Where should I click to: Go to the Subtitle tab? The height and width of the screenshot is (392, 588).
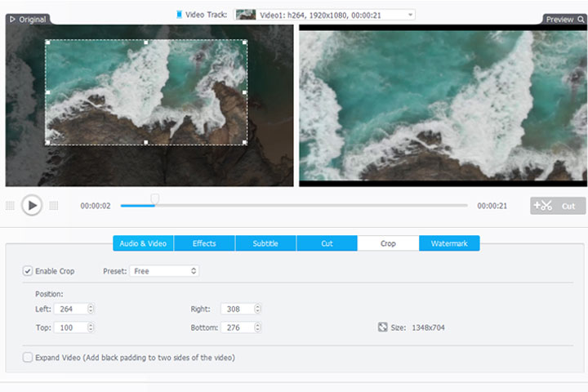coord(265,243)
